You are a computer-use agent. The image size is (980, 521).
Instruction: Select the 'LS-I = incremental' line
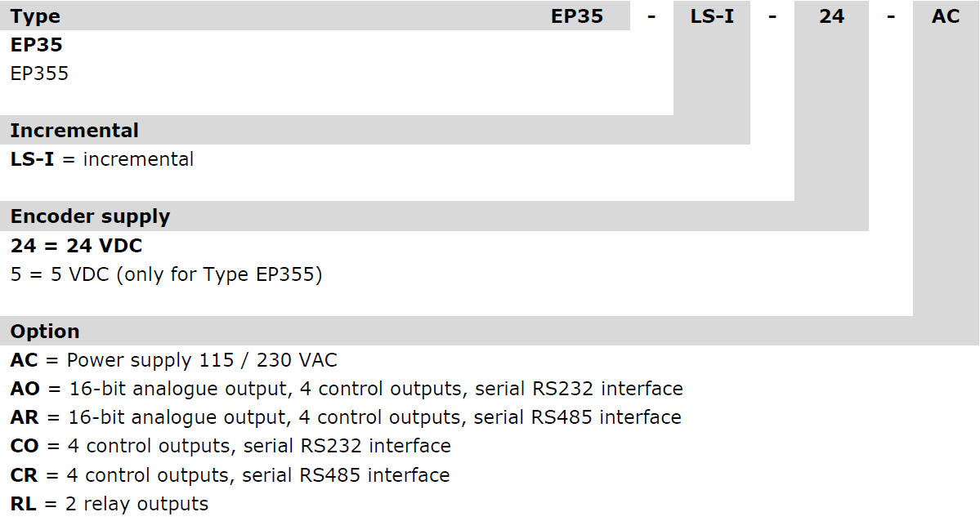tap(102, 159)
